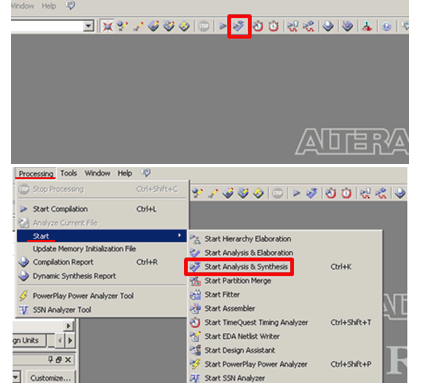Open Window menu in lower screenshot
The image size is (434, 383).
[x=97, y=173]
